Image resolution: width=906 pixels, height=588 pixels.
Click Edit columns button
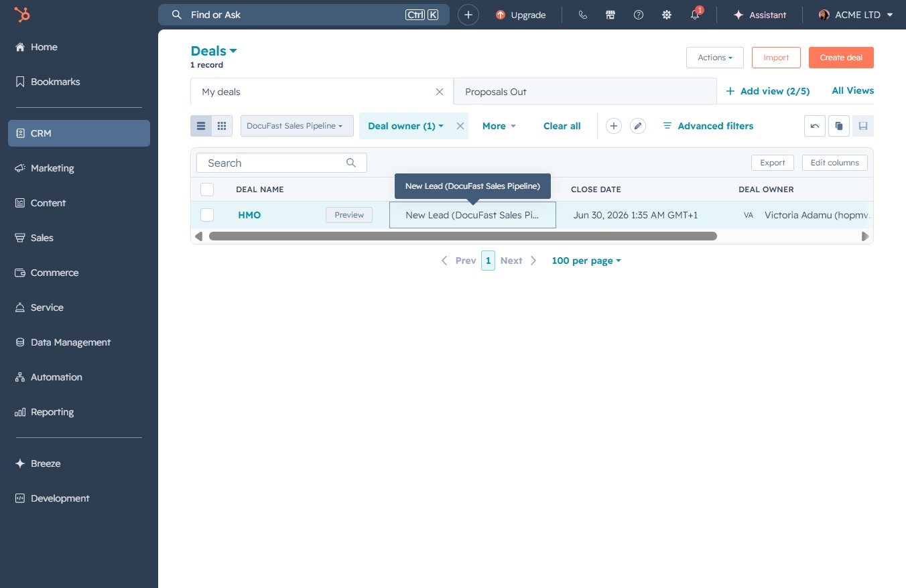point(835,163)
